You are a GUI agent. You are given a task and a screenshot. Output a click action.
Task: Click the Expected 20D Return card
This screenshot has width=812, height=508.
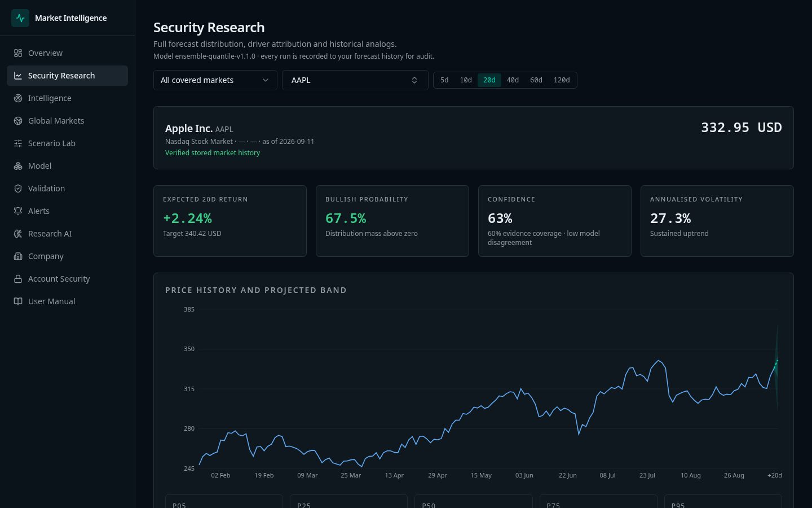pos(230,221)
